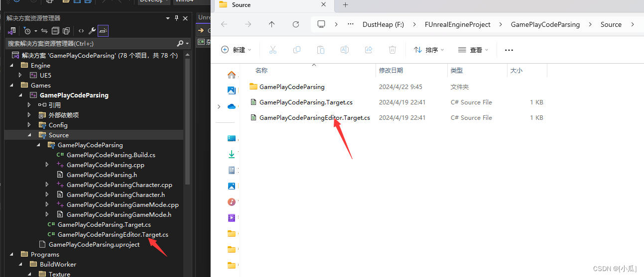Expand the 引用 references node
This screenshot has height=277, width=644.
(29, 105)
